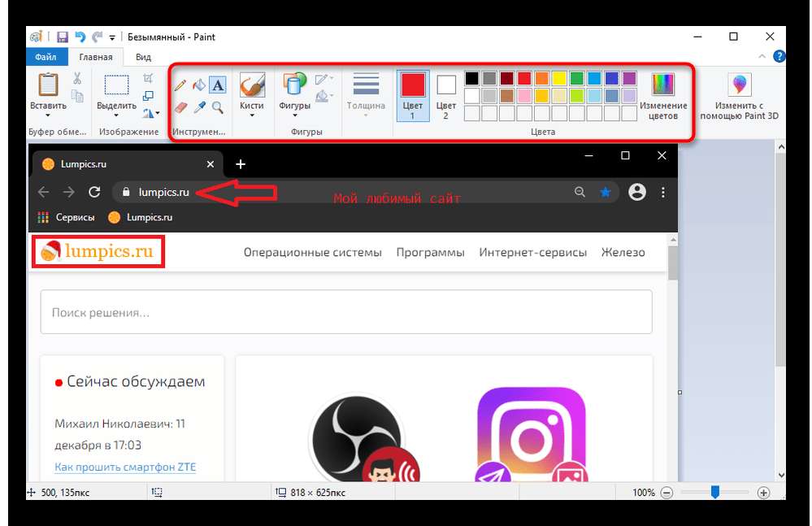812x526 pixels.
Task: Pick the green color swatch
Action: tap(576, 78)
